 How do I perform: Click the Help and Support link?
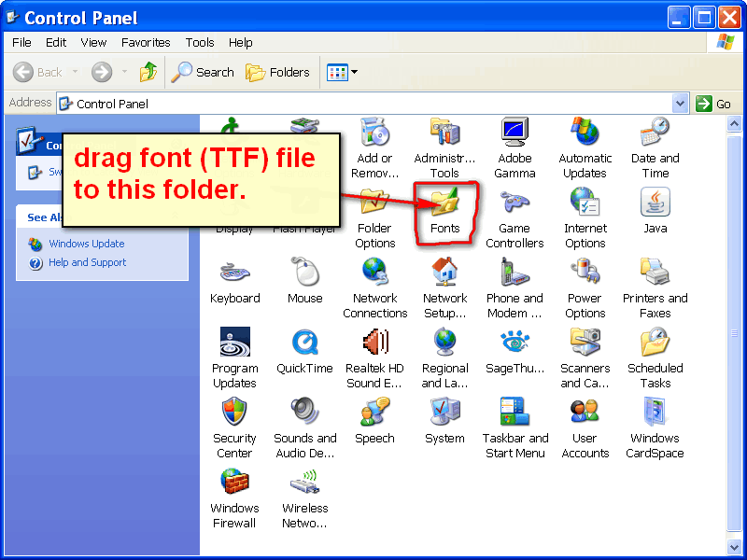coord(87,262)
